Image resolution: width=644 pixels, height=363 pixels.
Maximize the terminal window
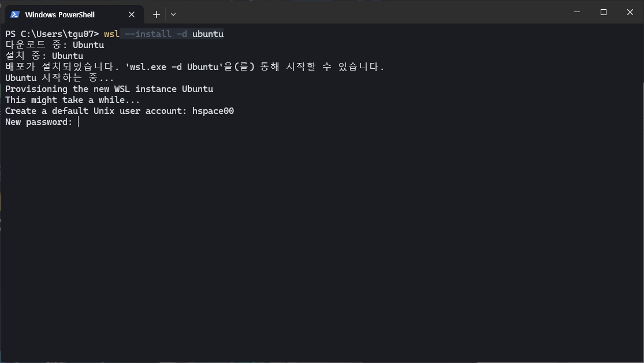point(603,12)
